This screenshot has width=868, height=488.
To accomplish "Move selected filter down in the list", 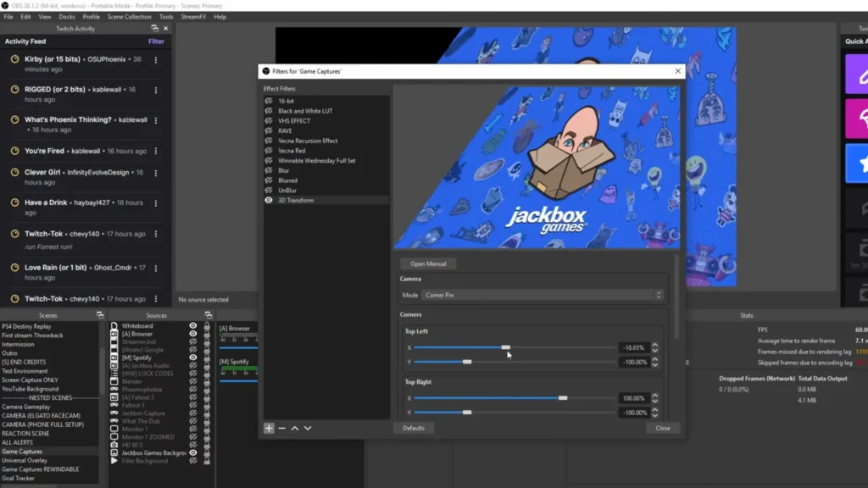I will coord(308,428).
